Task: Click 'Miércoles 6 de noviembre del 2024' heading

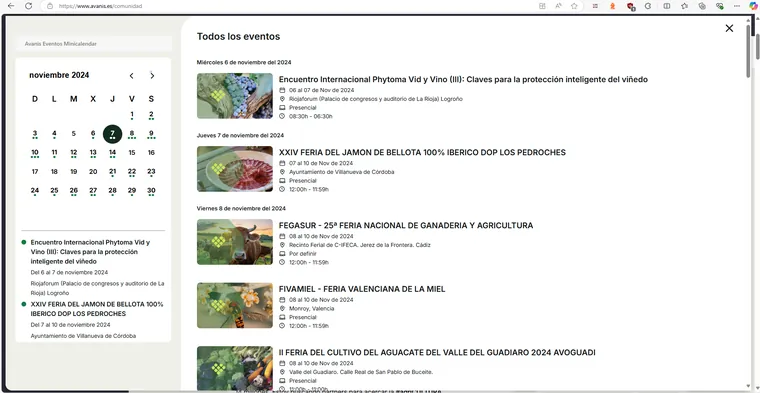Action: click(244, 63)
